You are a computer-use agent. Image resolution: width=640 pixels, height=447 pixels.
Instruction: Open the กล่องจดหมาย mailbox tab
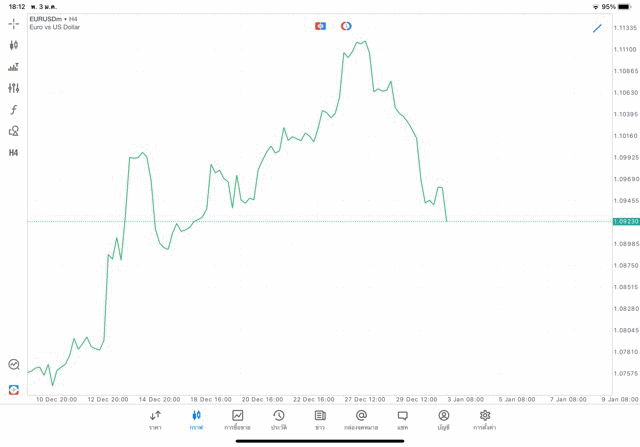[361, 419]
